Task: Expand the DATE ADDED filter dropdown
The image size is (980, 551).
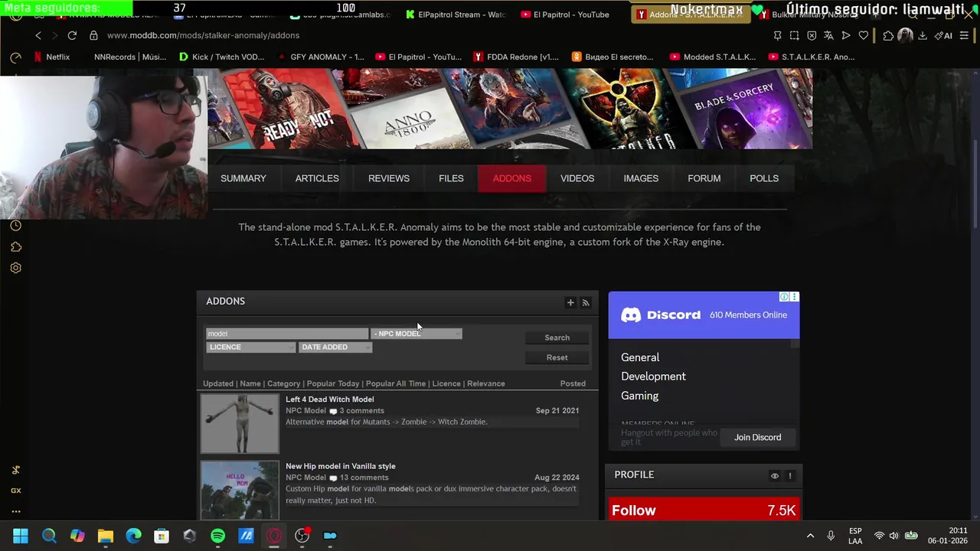Action: (335, 347)
